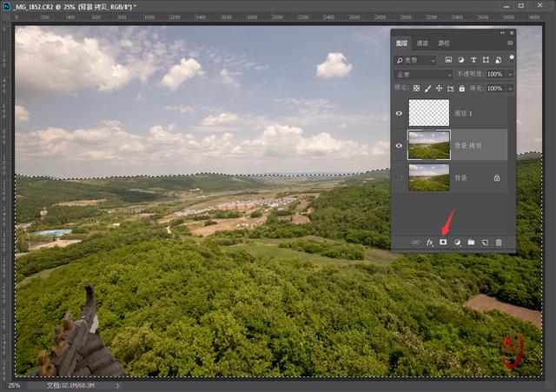
Task: Expand the opacity 不透明度 slider arrow
Action: coord(510,75)
